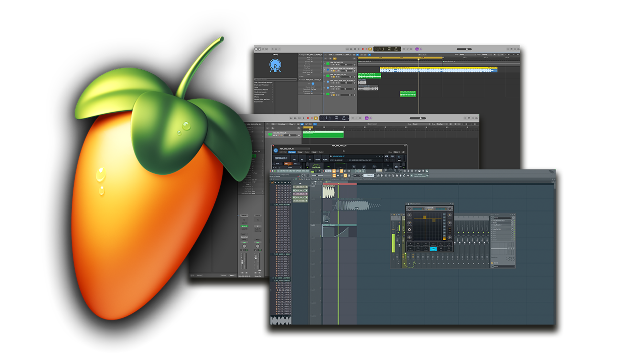Click the orange XY pad handle in Effector

[x=425, y=217]
